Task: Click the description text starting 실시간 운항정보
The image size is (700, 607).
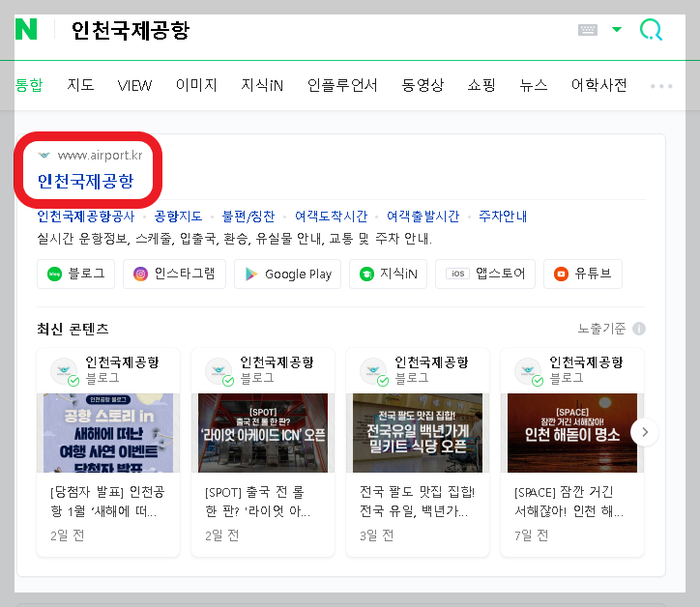Action: point(234,239)
